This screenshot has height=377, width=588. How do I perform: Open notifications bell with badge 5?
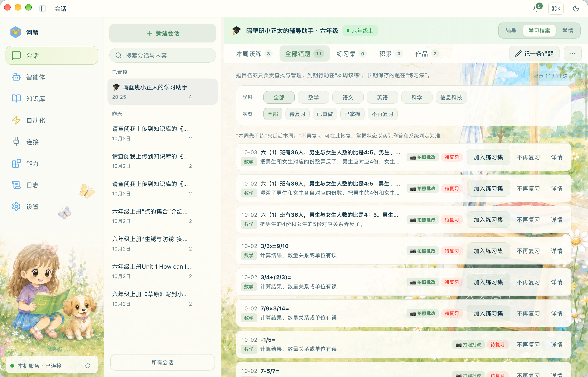537,8
